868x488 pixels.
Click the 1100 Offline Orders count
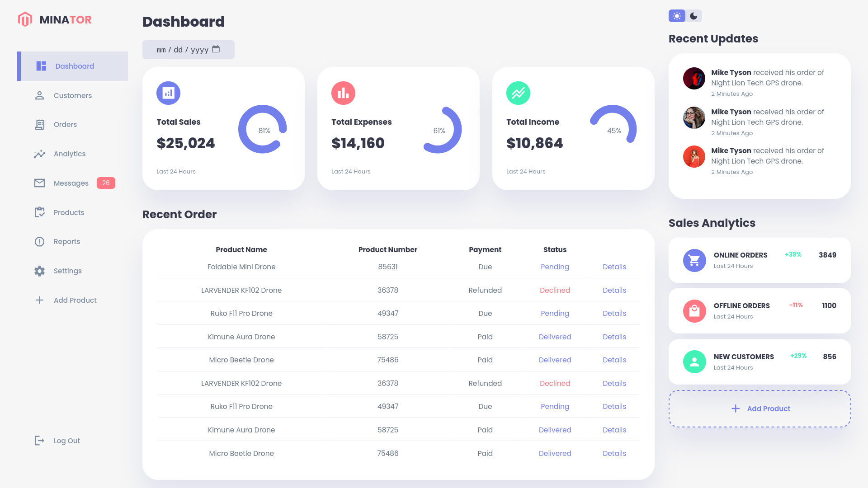(829, 306)
